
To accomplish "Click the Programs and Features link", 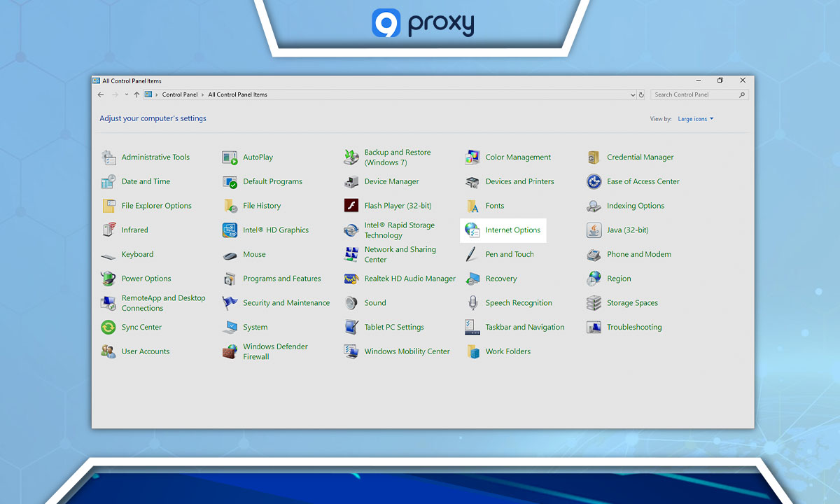I will [x=281, y=279].
